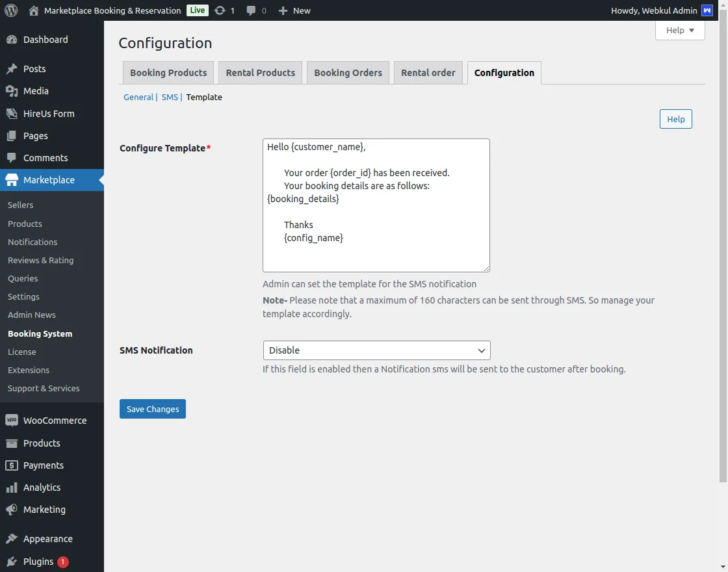Expand the top Help dropdown tab
The width and height of the screenshot is (728, 572).
pyautogui.click(x=680, y=30)
